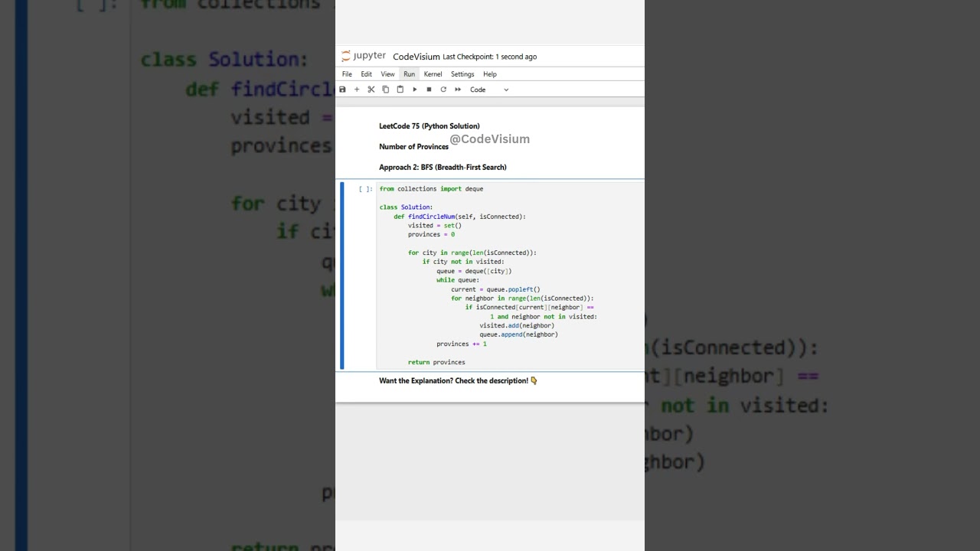Click the 'return provinces' line
The width and height of the screenshot is (980, 551).
(436, 363)
